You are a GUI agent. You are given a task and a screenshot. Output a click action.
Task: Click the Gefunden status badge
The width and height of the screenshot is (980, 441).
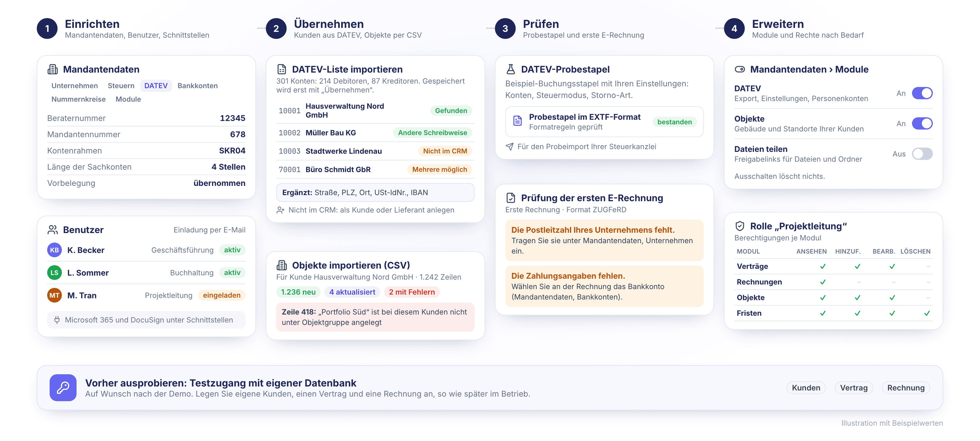(451, 111)
